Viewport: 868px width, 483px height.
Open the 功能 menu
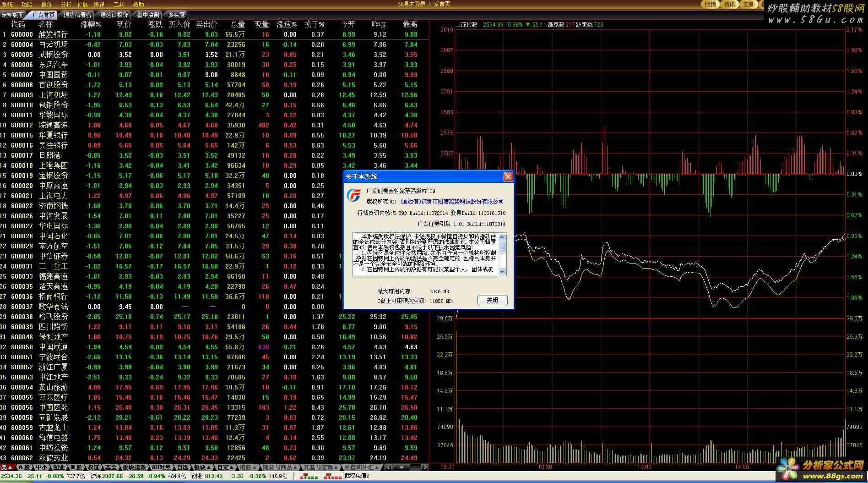(27, 4)
